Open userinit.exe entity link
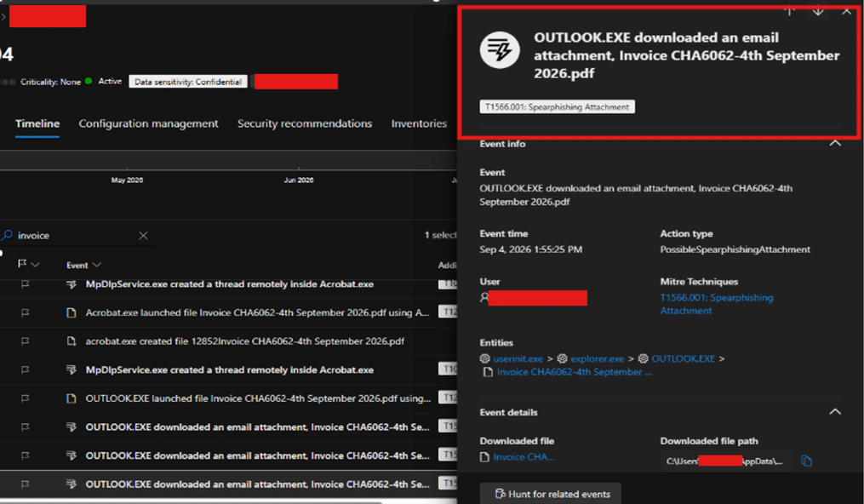Screen dimensions: 864x504 point(518,358)
